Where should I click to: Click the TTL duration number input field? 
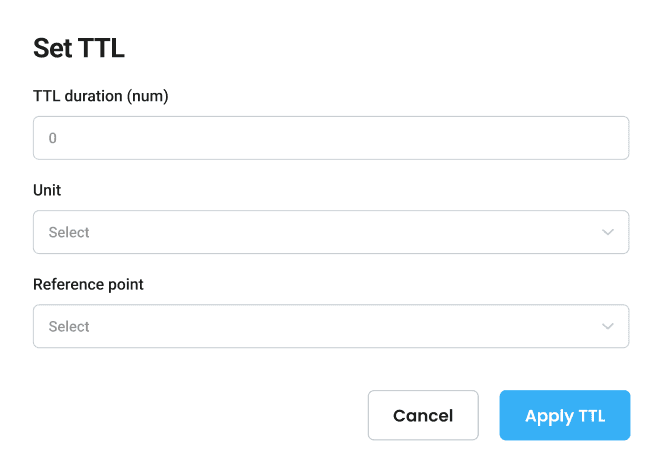click(x=330, y=138)
